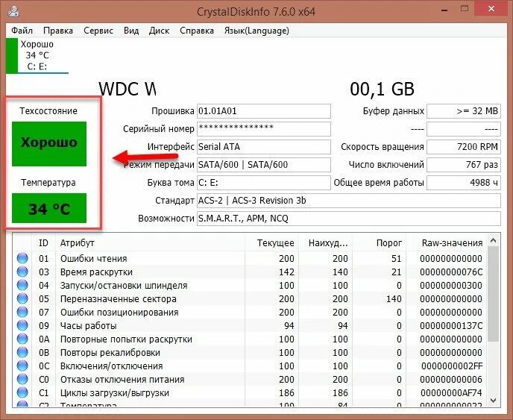Image resolution: width=513 pixels, height=420 pixels.
Task: Click status circle for 07 Ошибки позиционирования
Action: tap(22, 312)
